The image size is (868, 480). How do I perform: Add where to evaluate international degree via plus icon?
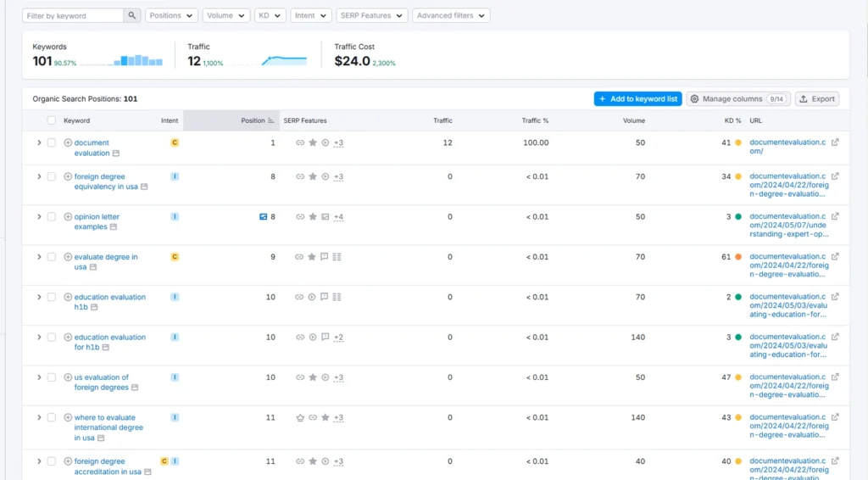(x=68, y=417)
